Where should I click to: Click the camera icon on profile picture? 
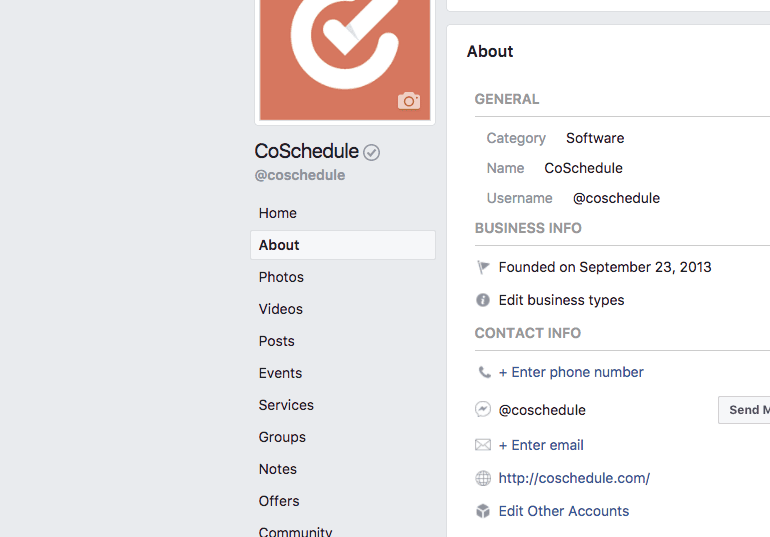tap(408, 100)
